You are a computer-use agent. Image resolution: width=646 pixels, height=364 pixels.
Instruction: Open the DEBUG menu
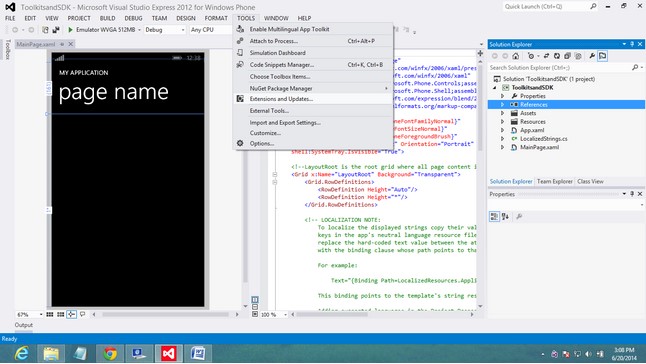[x=133, y=18]
